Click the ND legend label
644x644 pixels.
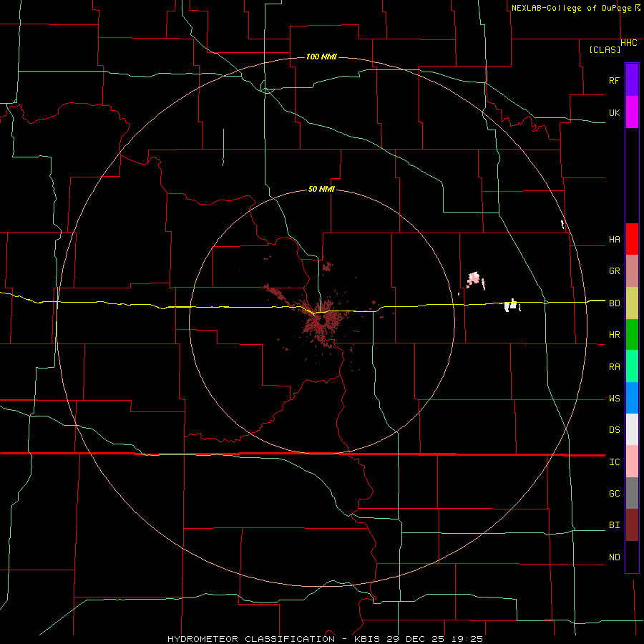[x=614, y=557]
